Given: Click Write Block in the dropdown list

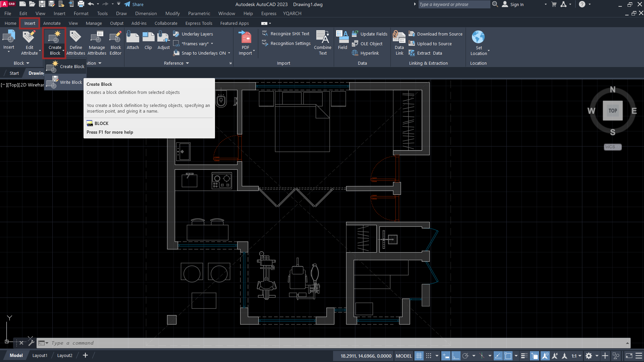Looking at the screenshot, I should coord(65,82).
